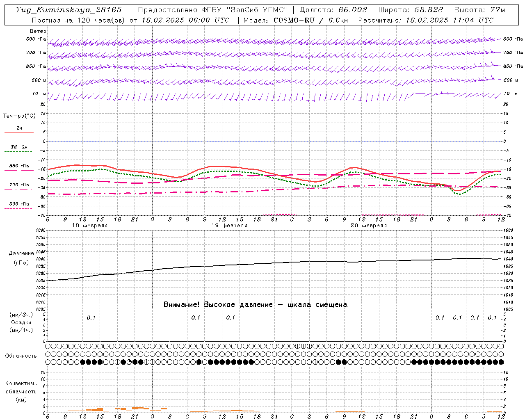Image resolution: width=525 pixels, height=420 pixels.
Task: Click the (км) unit label under облачность
Action: pyautogui.click(x=21, y=399)
